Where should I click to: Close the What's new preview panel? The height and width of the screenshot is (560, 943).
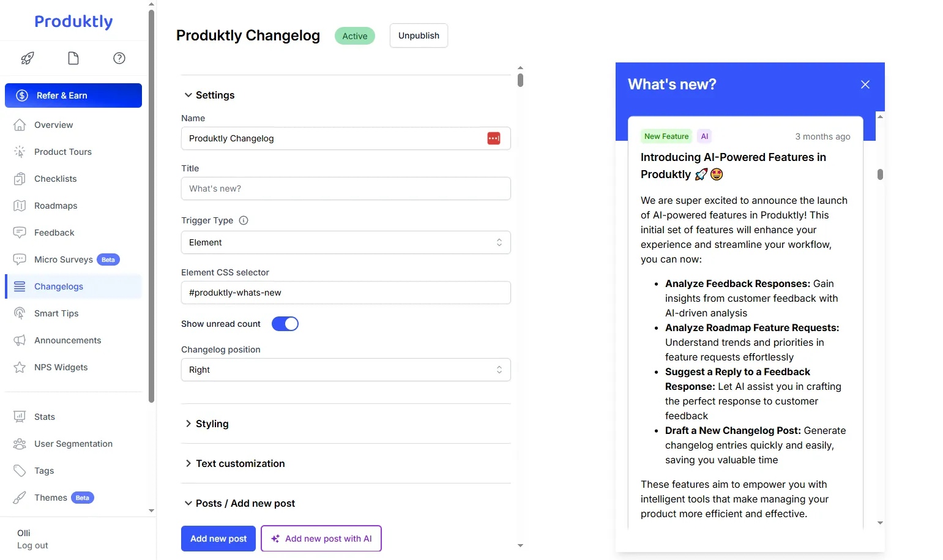click(865, 84)
